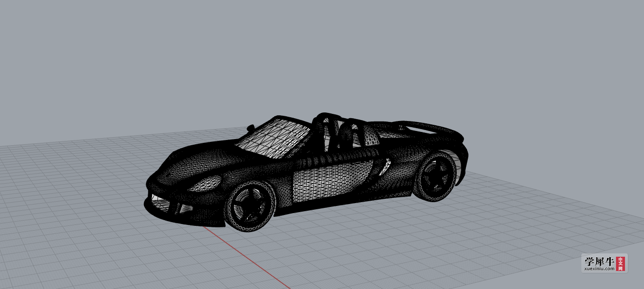The width and height of the screenshot is (644, 289).
Task: Select the car's rear wheel mesh
Action: (436, 177)
